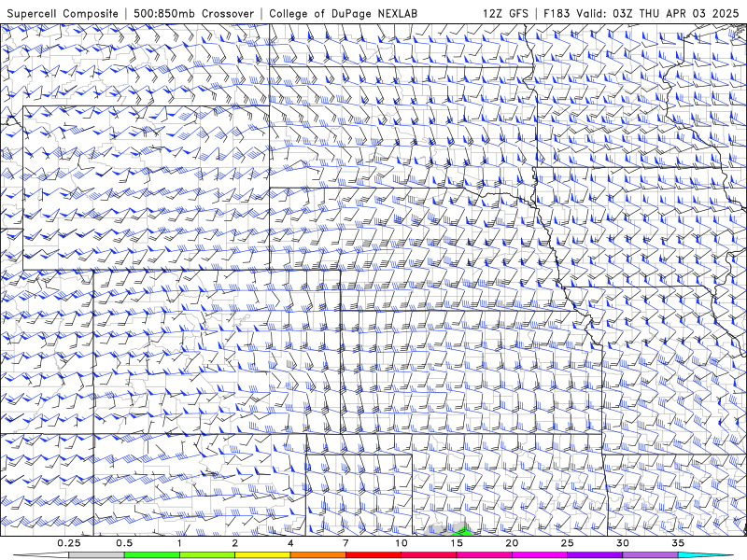
Task: Click the 0.5 legend value
Action: click(124, 543)
